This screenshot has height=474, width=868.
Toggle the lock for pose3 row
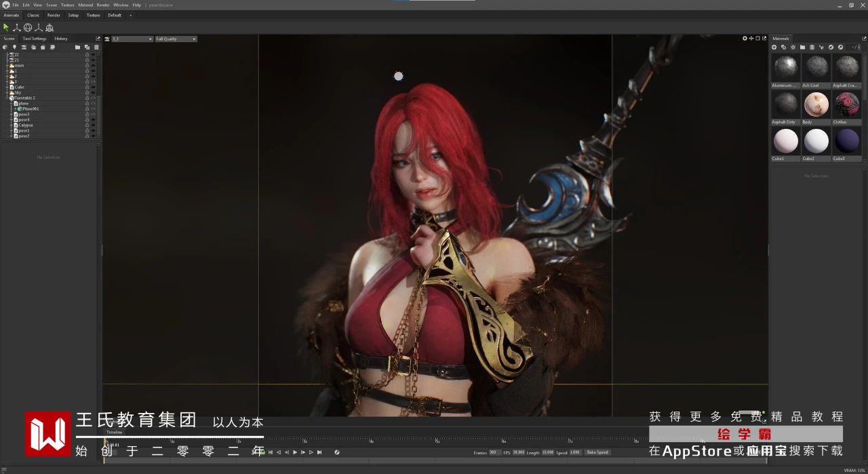tap(87, 115)
